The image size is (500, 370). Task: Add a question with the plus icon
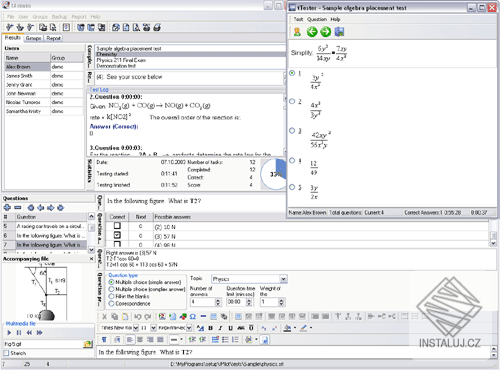click(x=7, y=208)
